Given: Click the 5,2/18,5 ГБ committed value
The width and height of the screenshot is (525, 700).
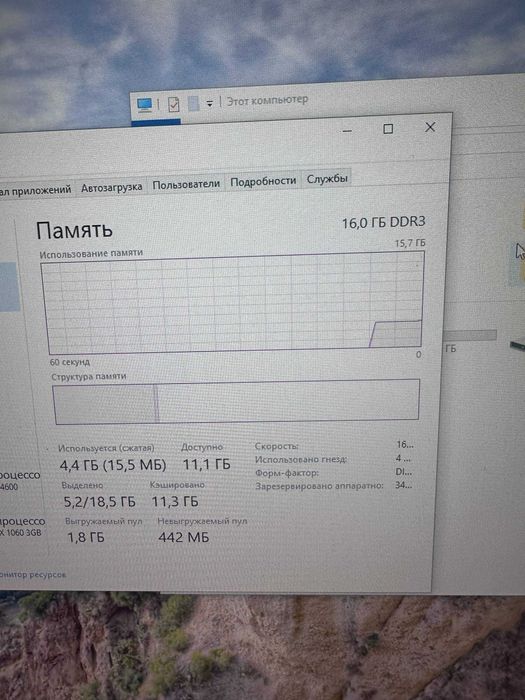Looking at the screenshot, I should pos(100,502).
